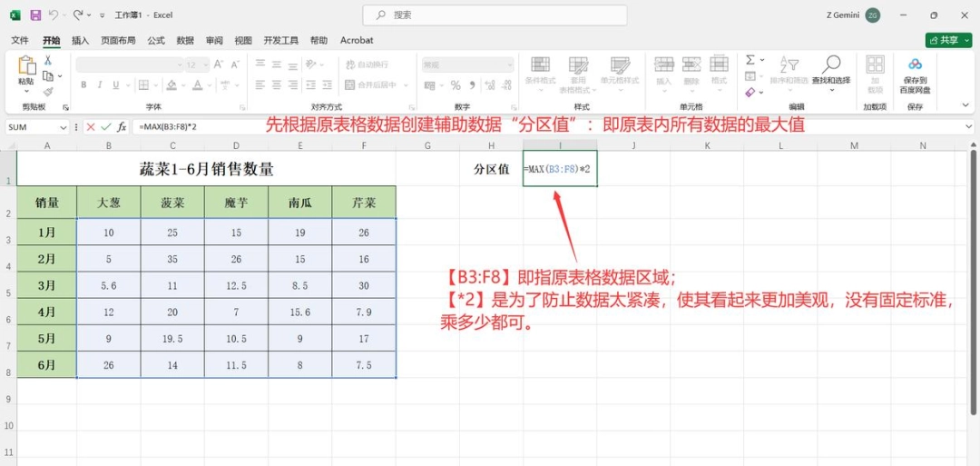Click the search (搜索) box
980x466 pixels.
[x=495, y=15]
